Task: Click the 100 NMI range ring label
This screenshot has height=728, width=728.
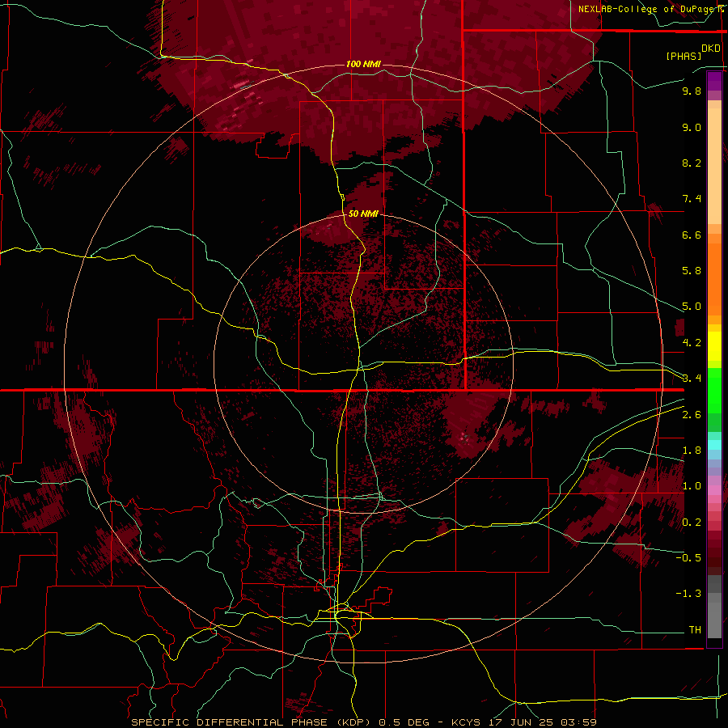Action: click(x=363, y=64)
